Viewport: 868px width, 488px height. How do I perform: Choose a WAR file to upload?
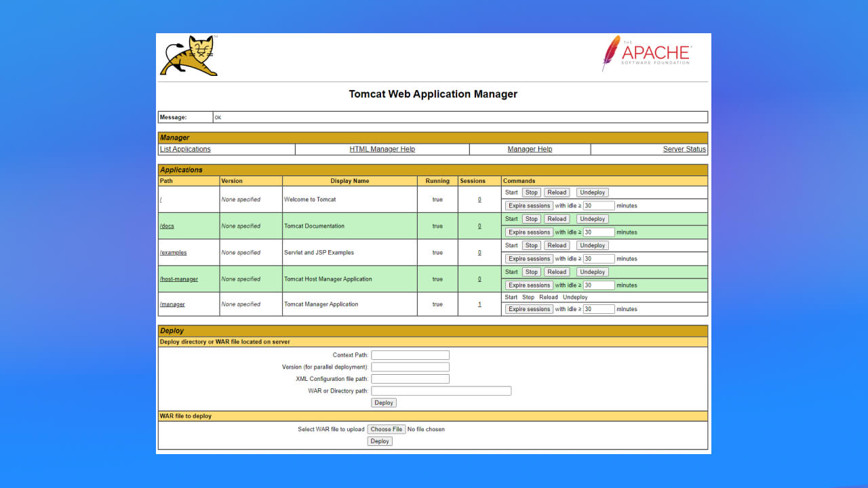click(x=387, y=429)
